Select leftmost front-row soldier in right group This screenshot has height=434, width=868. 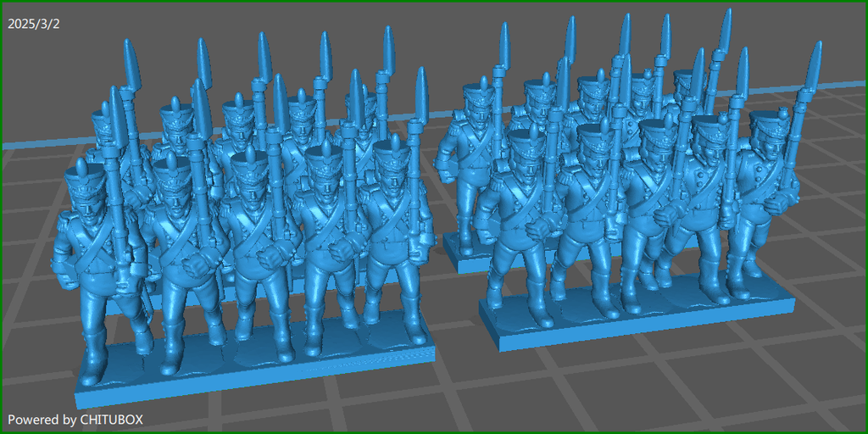[x=521, y=229]
